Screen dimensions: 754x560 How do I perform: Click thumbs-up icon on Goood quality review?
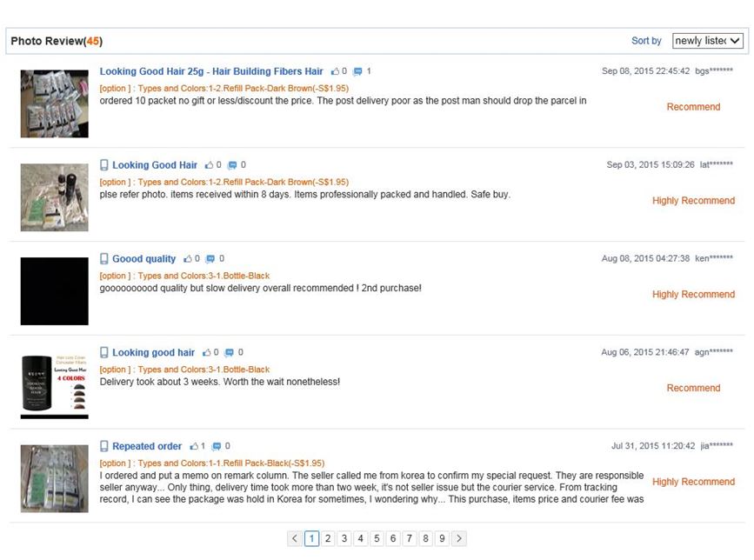(x=187, y=259)
